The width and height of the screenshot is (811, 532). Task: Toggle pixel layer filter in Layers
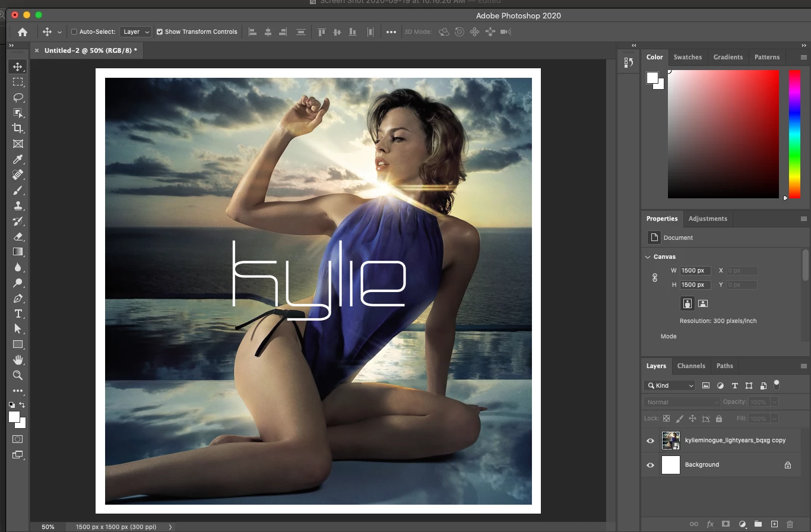pos(706,385)
